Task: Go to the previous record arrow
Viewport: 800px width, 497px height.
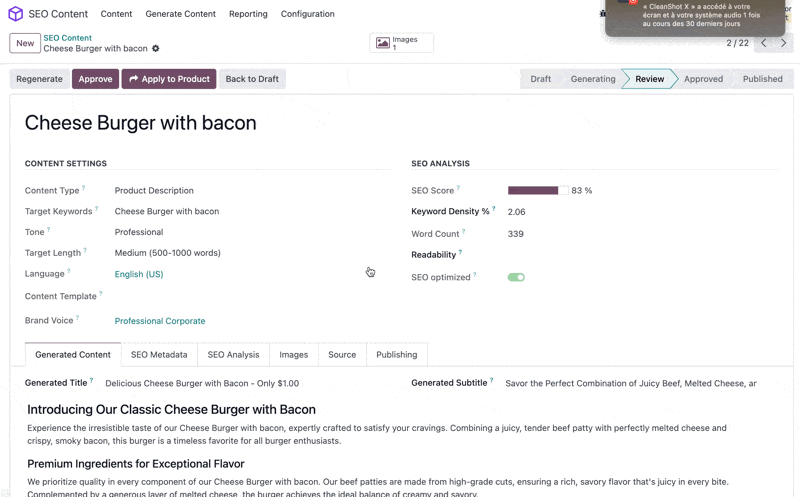Action: (764, 43)
